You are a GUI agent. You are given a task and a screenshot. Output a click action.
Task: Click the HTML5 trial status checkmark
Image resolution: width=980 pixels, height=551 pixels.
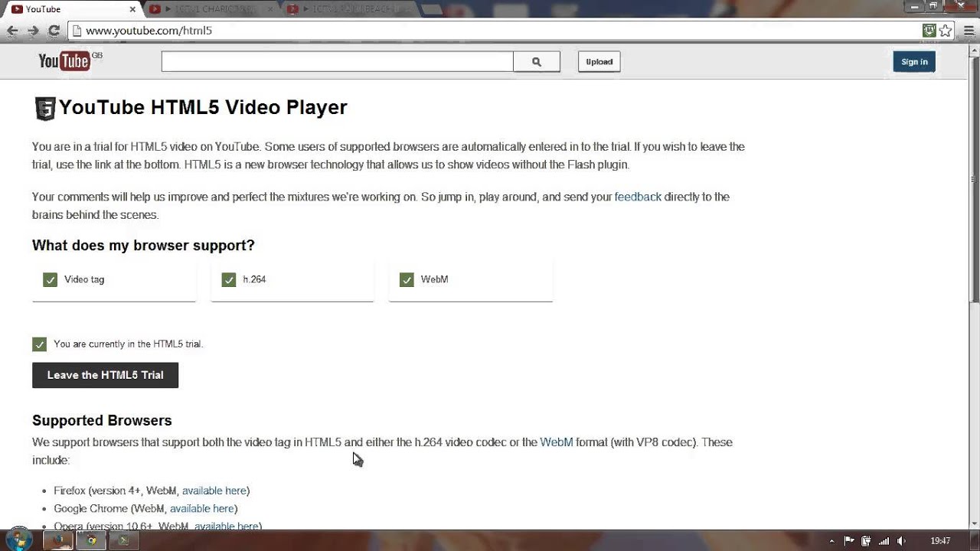[39, 344]
